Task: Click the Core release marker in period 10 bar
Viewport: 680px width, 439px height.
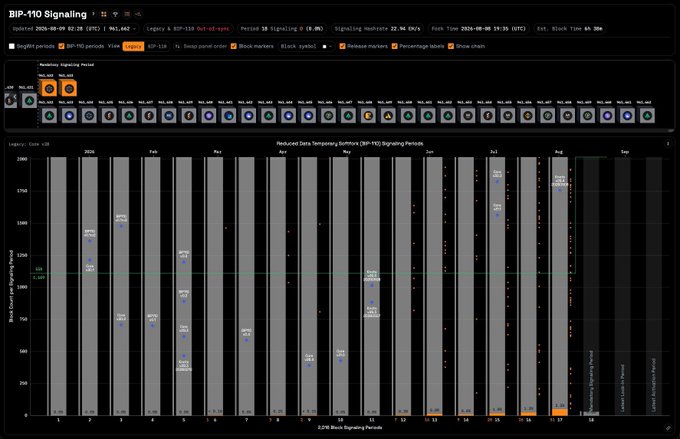Action: pyautogui.click(x=340, y=360)
